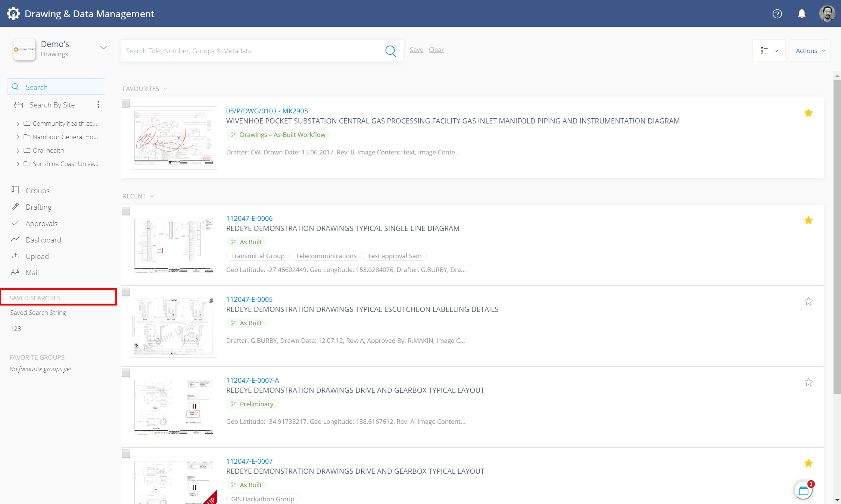Open the help question mark icon

[x=777, y=14]
